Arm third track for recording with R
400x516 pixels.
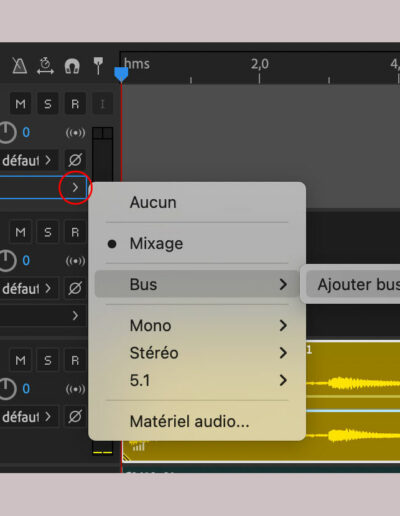click(x=75, y=360)
